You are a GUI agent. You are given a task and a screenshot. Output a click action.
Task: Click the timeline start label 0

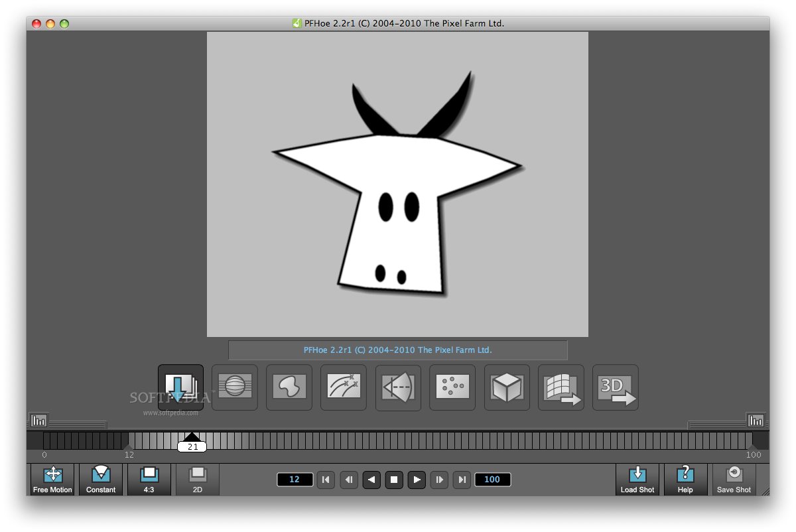pos(44,455)
